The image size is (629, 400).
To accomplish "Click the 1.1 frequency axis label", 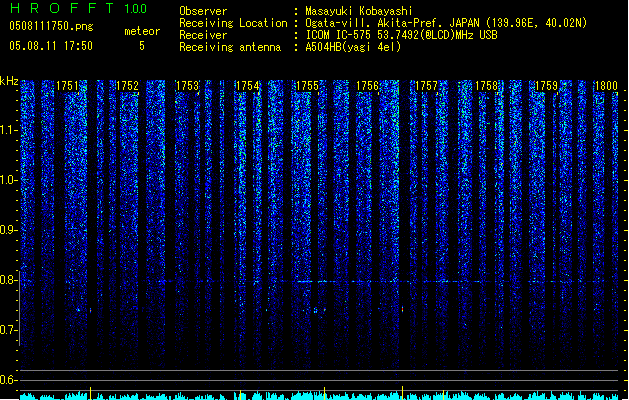I will point(8,130).
